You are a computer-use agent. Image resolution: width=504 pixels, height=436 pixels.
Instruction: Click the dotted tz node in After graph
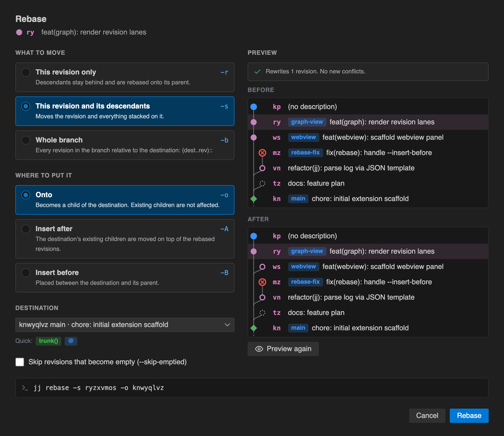(262, 313)
